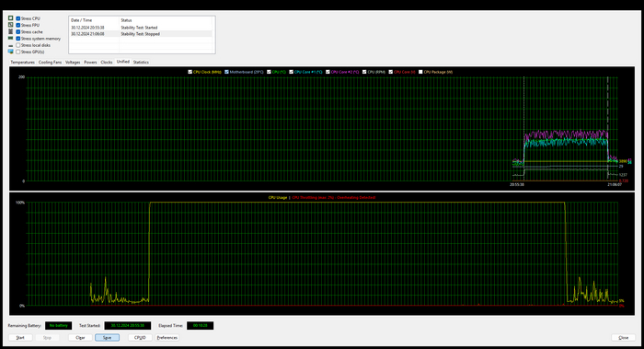Select the 'Stability Test: Stopped' log row
The width and height of the screenshot is (644, 349).
pos(141,34)
